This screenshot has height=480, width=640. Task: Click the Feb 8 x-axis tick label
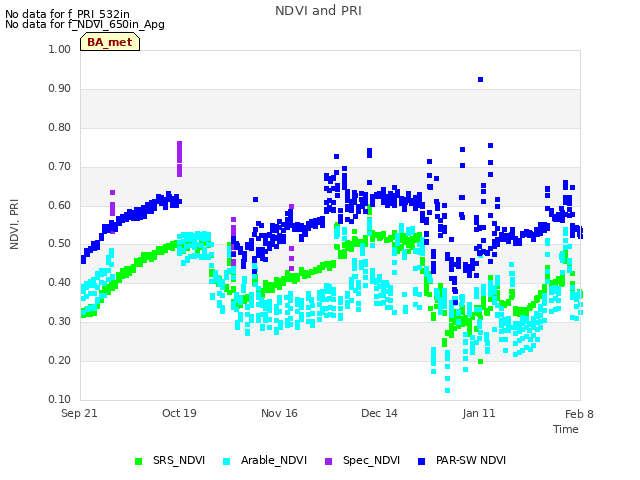point(579,414)
